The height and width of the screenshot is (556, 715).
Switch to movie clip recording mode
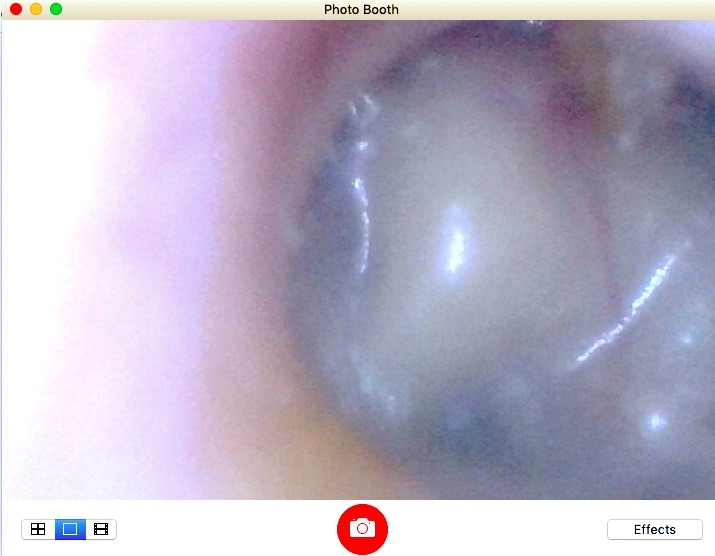pyautogui.click(x=101, y=529)
